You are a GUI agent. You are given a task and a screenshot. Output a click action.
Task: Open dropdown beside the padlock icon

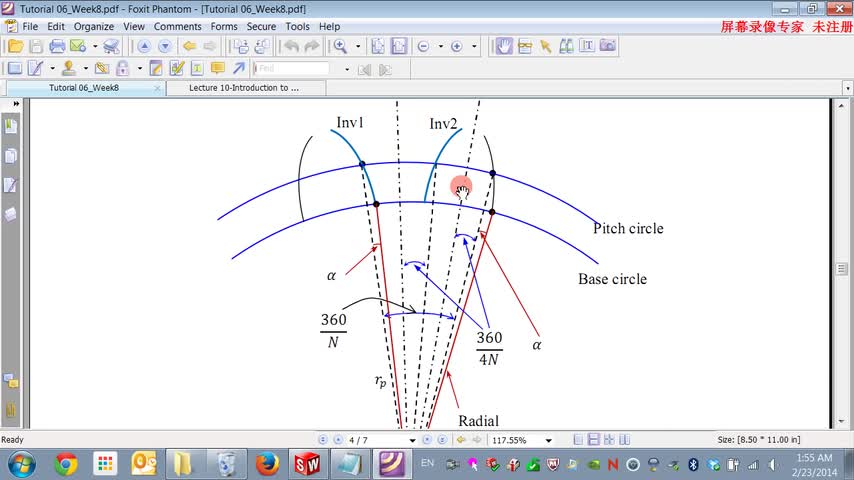(139, 69)
